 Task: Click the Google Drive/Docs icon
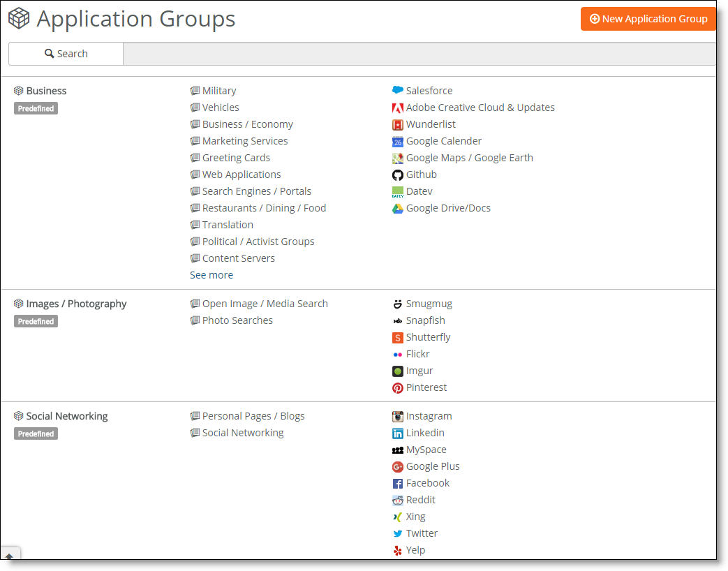click(398, 208)
